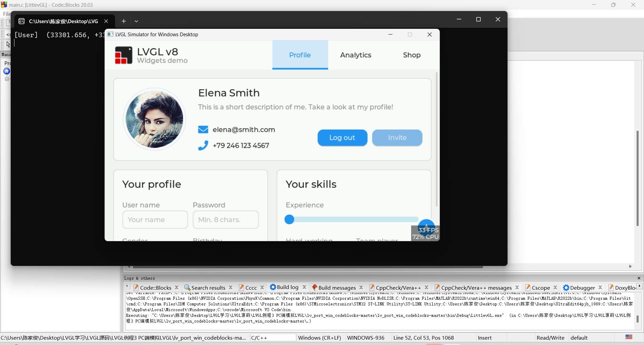Click the Line 52, Col 53 status entry

tap(424, 338)
